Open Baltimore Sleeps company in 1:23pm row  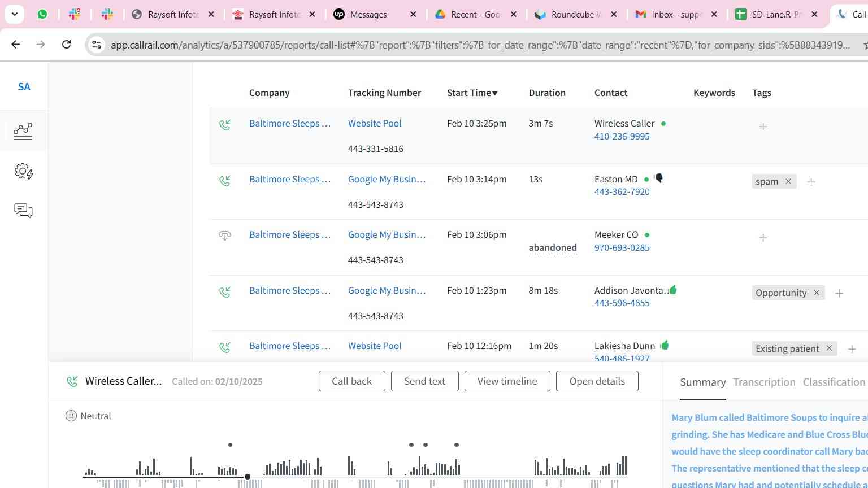click(x=290, y=290)
